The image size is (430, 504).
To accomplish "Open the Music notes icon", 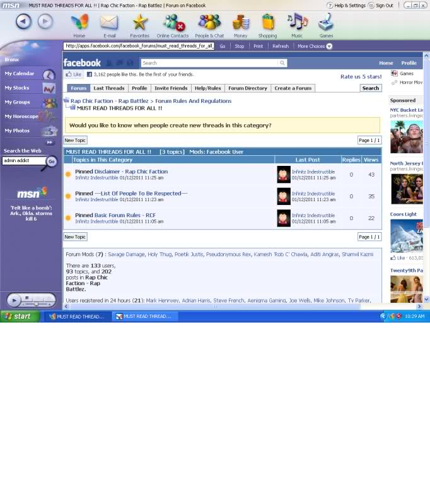I will pyautogui.click(x=297, y=21).
